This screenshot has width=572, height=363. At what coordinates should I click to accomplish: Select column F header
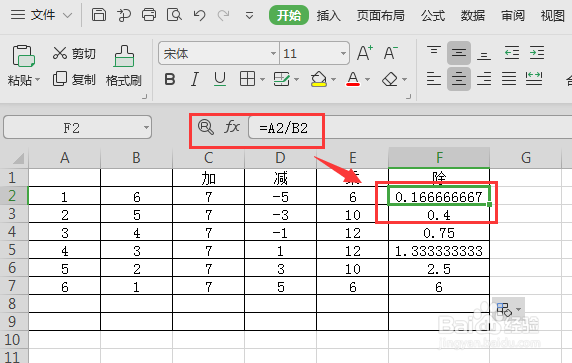point(439,158)
